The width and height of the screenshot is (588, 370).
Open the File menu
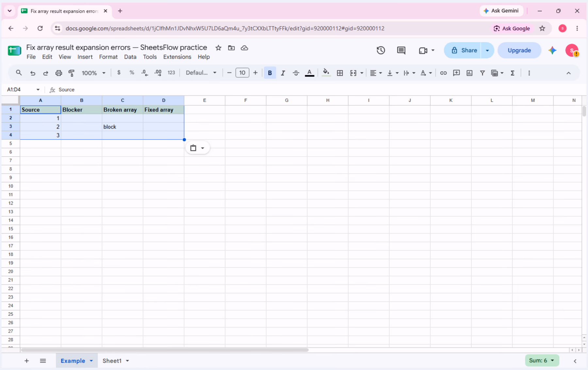click(31, 57)
